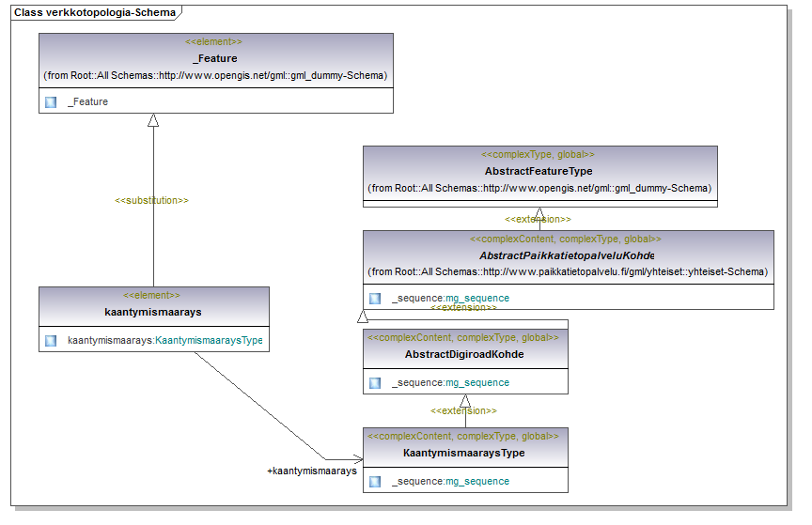Click the kaantymismaarays attribute blue square icon
Viewport: 812px width, 525px height.
point(51,341)
